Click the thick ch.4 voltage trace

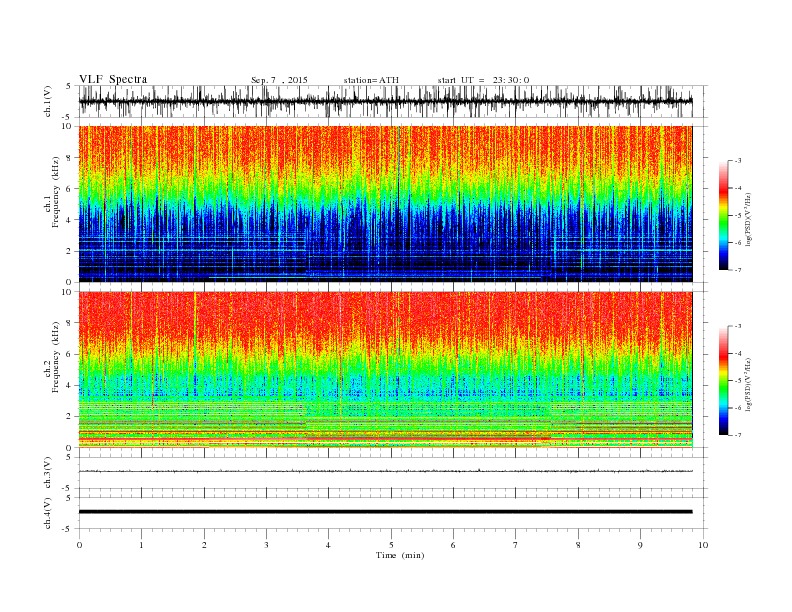click(x=385, y=512)
